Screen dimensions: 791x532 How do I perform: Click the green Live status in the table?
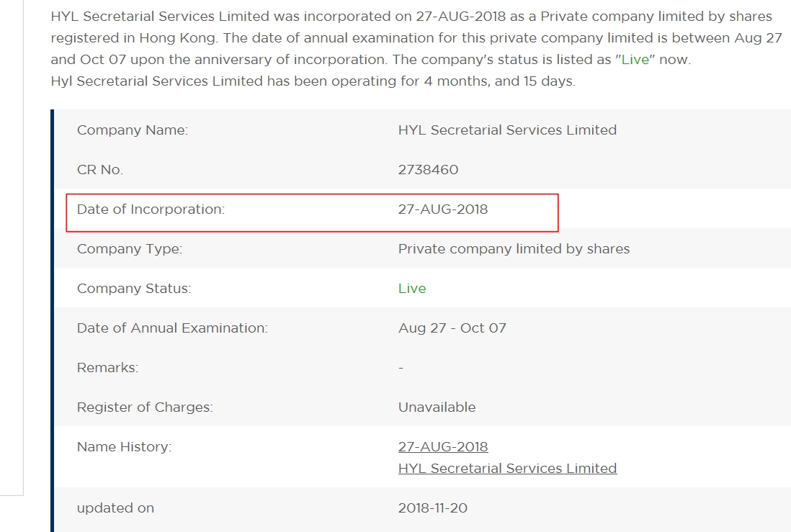[x=412, y=289]
